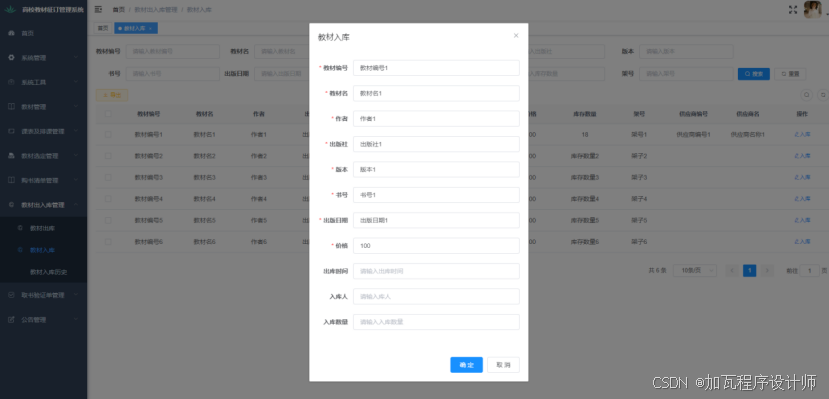Click the round refresh icon above table

(823, 95)
